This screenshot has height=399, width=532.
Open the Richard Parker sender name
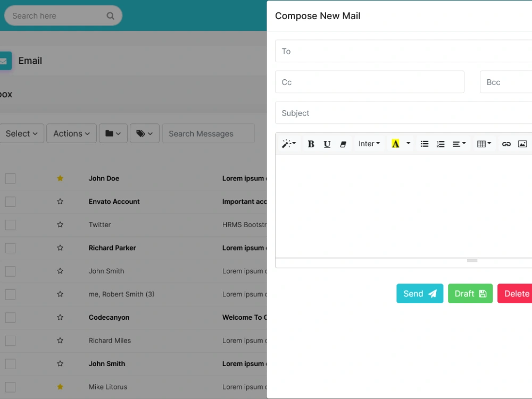click(112, 248)
